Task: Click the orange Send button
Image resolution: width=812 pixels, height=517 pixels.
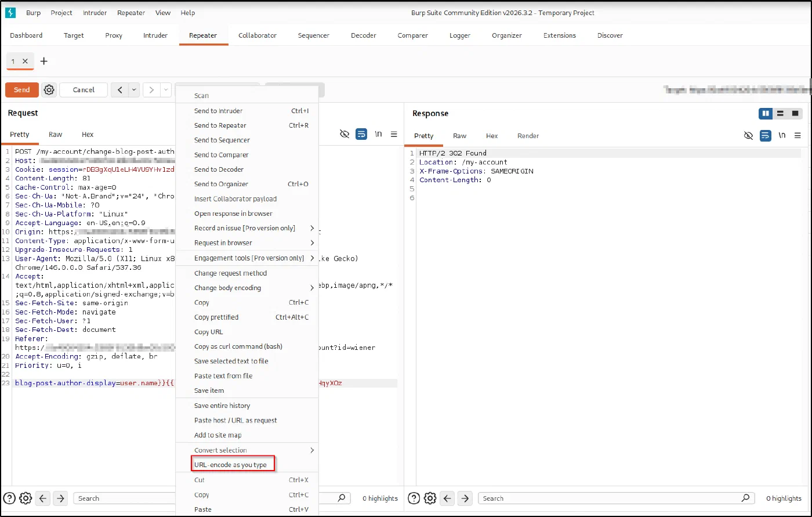Action: 22,90
